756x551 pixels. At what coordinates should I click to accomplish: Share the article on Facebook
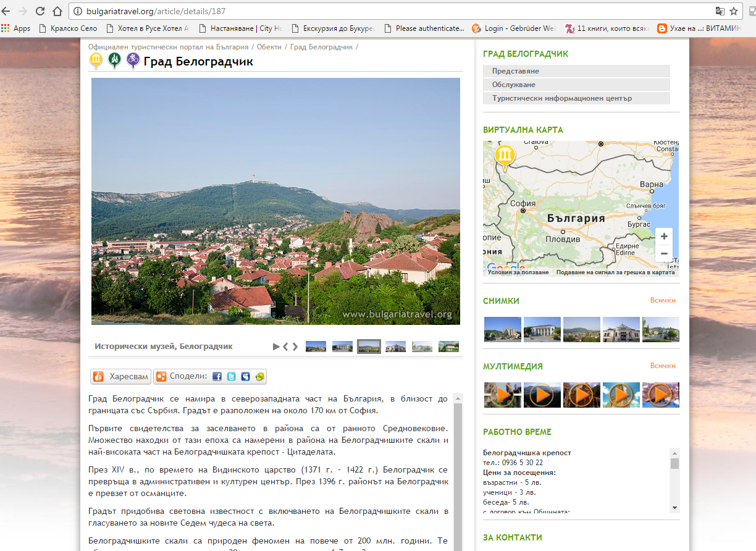(x=216, y=376)
